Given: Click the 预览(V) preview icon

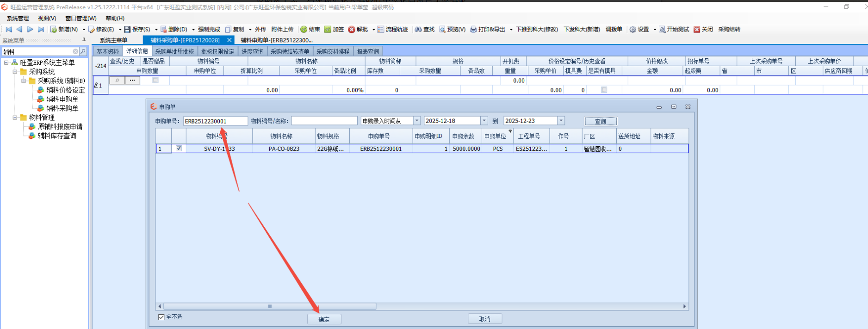Looking at the screenshot, I should tap(442, 29).
